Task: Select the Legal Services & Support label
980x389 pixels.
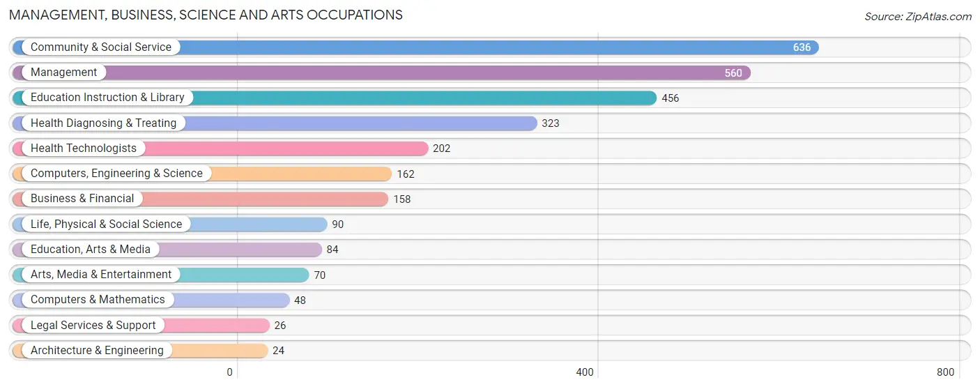Action: 93,326
